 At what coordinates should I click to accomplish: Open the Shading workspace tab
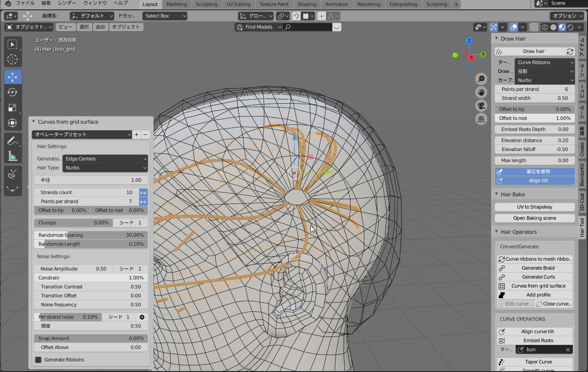pyautogui.click(x=307, y=4)
